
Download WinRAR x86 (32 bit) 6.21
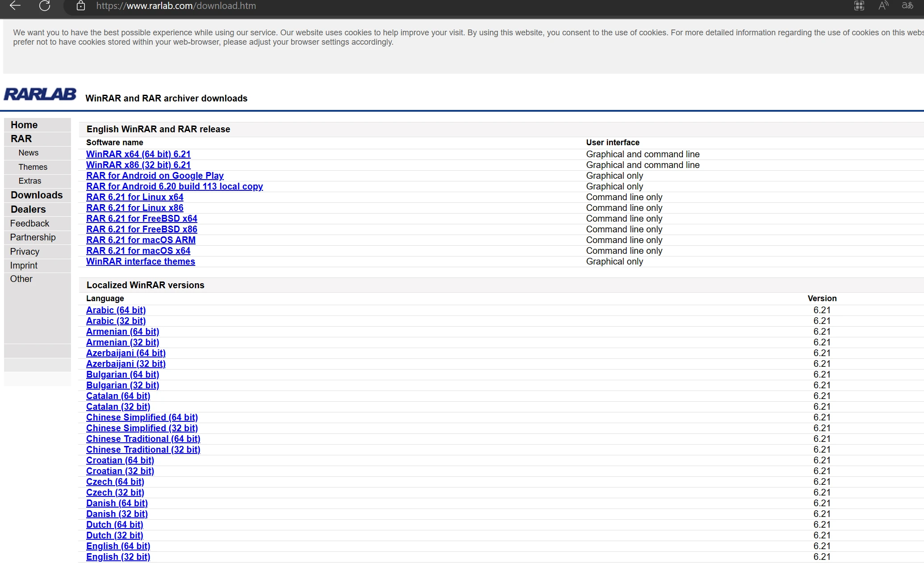coord(138,165)
